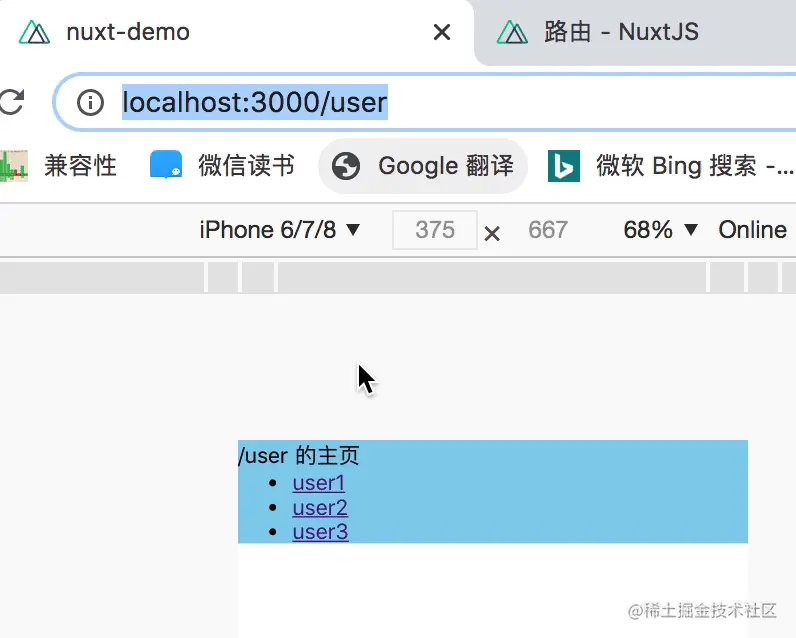The height and width of the screenshot is (638, 796).
Task: Open the 微软 Bing 搜索 bookmark
Action: [x=671, y=166]
